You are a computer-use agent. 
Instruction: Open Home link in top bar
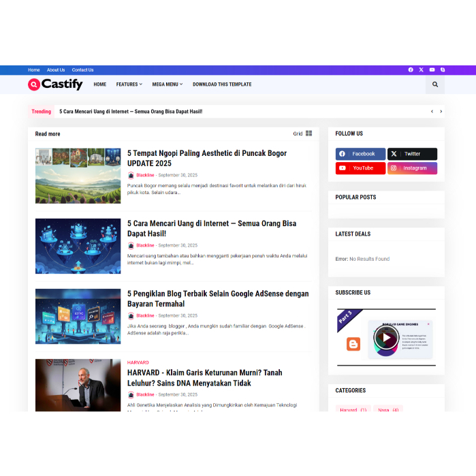[x=33, y=70]
